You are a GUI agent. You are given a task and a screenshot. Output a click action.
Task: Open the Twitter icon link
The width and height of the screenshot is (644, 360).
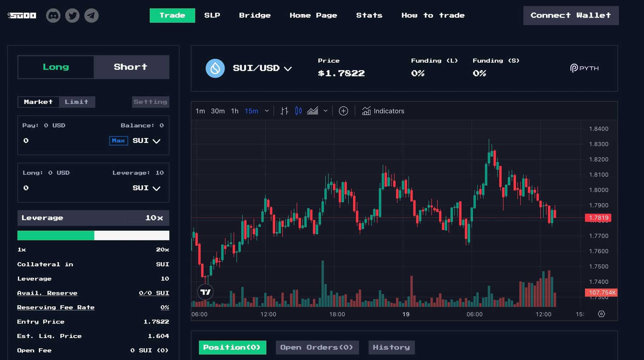(x=72, y=15)
